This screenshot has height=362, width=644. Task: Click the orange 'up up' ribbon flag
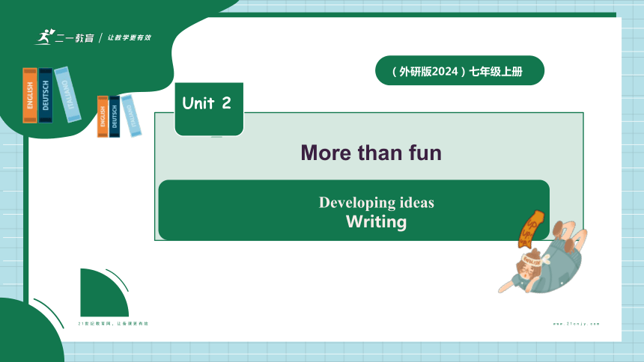point(530,229)
